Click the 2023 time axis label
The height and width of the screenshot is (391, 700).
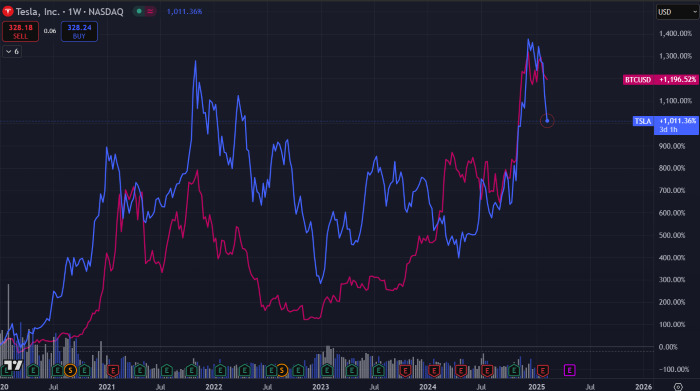click(321, 387)
